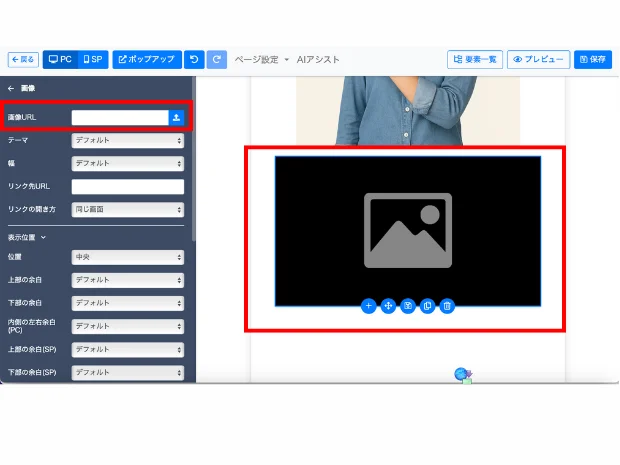This screenshot has width=620, height=465.
Task: Open the ページ設定 menu
Action: [261, 59]
